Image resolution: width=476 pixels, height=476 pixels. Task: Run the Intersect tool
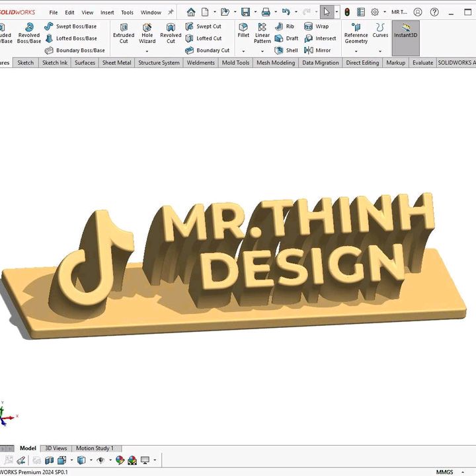[320, 38]
